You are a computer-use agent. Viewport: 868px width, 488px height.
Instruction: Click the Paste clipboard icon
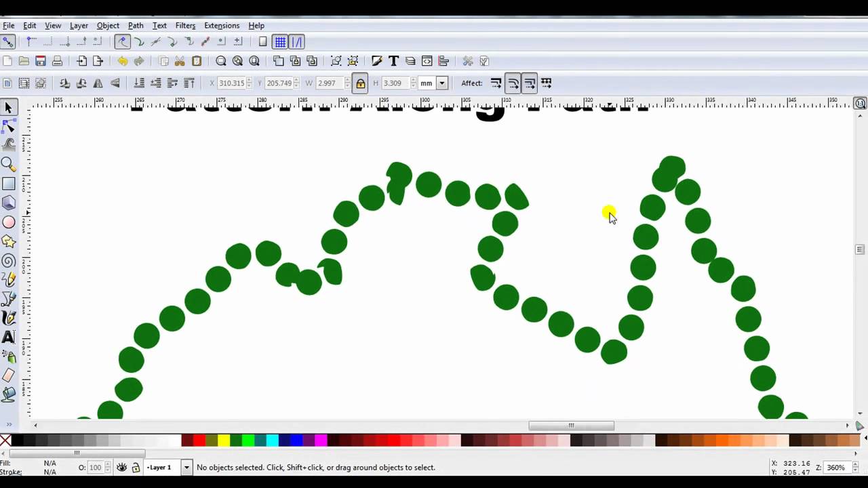tap(197, 61)
